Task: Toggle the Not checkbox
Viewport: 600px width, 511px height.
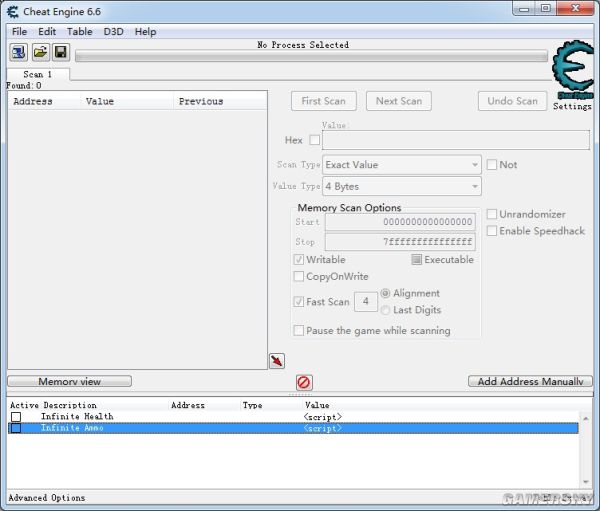Action: tap(492, 165)
